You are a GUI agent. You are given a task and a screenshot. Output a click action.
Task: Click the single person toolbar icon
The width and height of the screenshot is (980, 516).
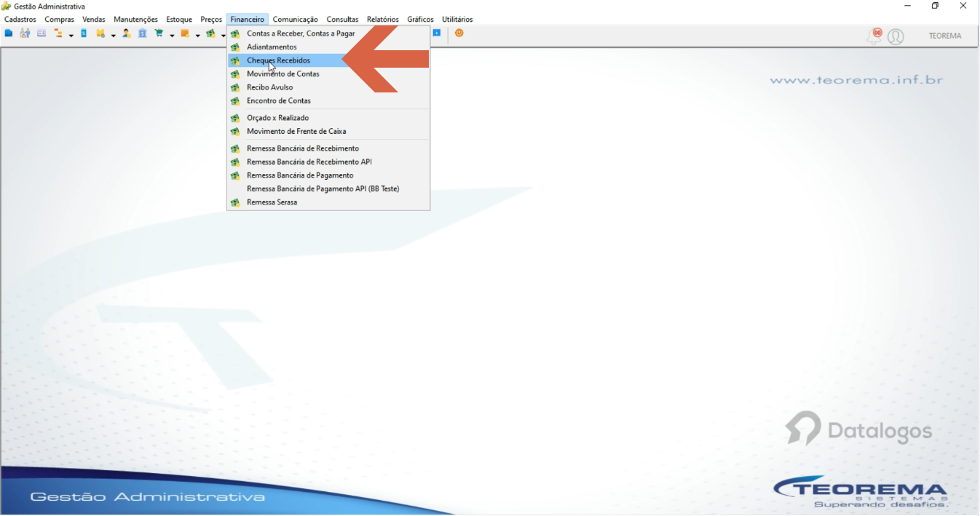coord(126,33)
